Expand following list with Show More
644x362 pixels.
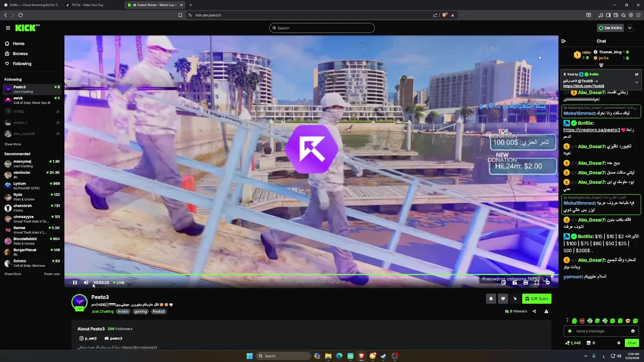tap(13, 144)
